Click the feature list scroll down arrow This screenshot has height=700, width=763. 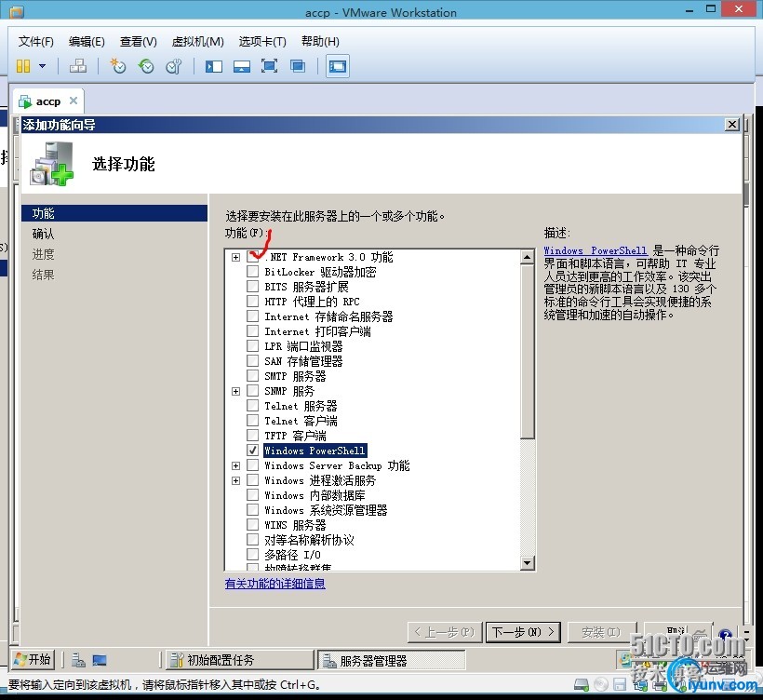pos(527,563)
